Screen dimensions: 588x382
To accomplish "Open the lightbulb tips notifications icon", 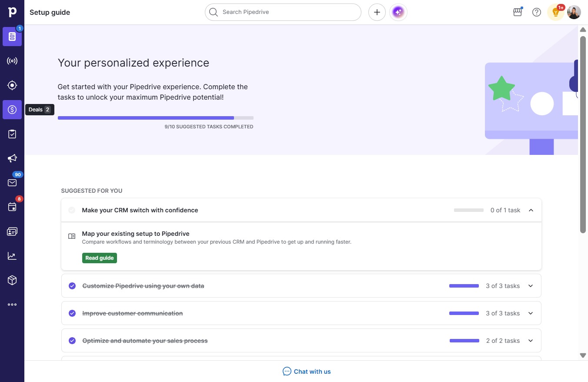I will click(x=555, y=12).
